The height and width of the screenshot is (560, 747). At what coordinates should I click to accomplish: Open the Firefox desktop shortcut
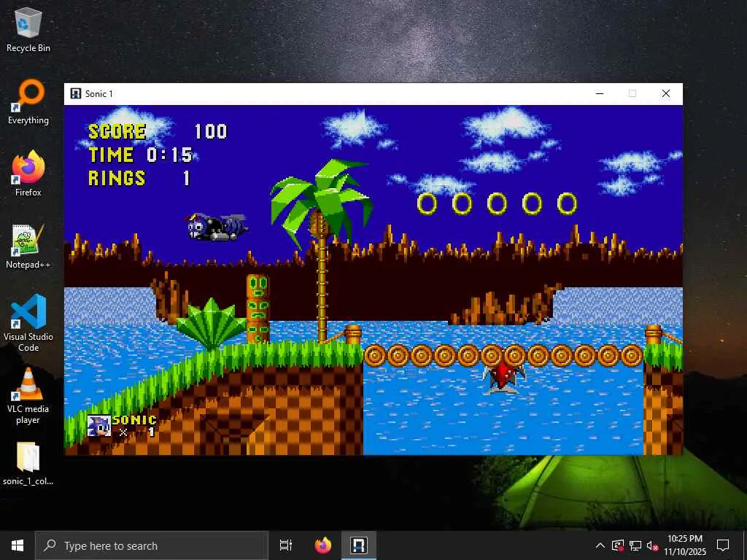(x=28, y=174)
